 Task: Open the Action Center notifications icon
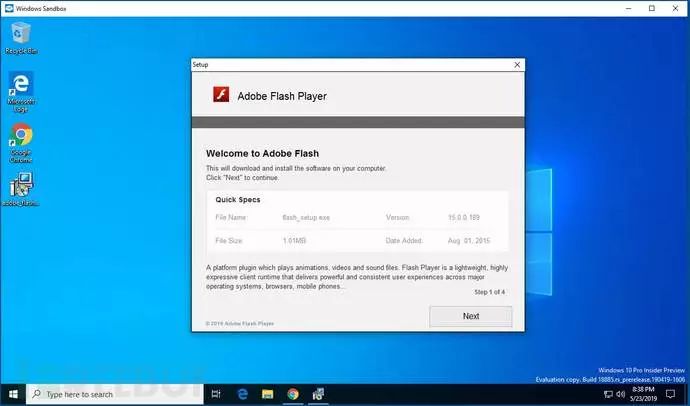click(x=670, y=394)
